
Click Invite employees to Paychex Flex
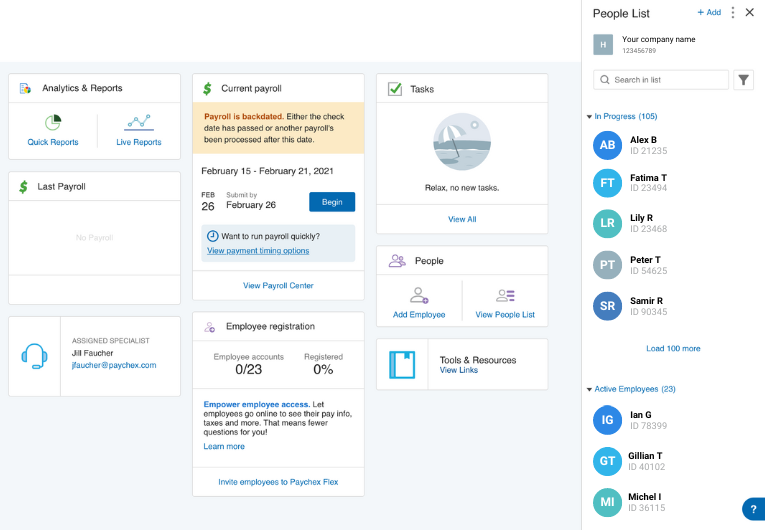tap(278, 482)
